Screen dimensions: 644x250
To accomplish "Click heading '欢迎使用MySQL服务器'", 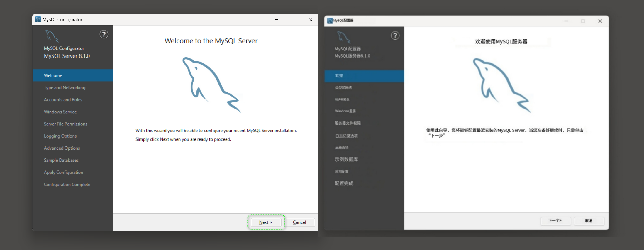I will click(501, 42).
